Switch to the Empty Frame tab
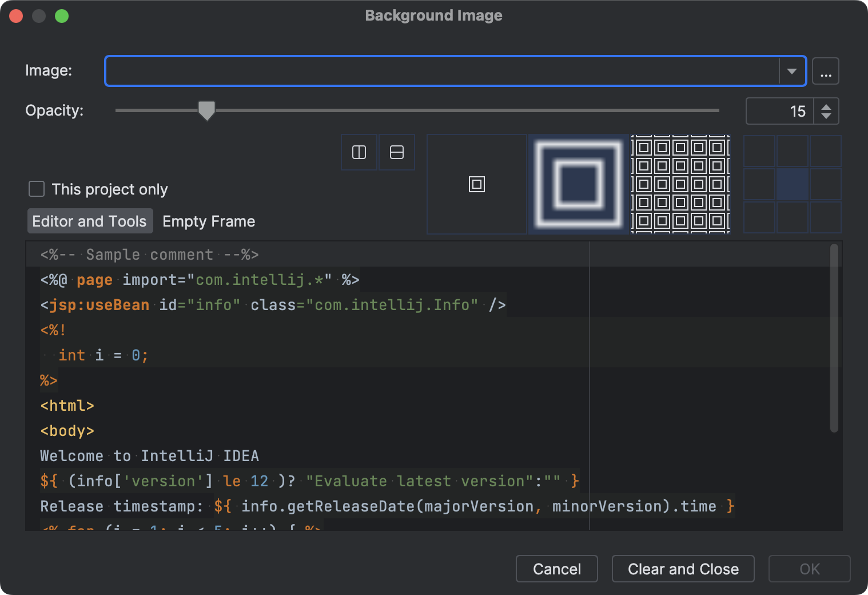The height and width of the screenshot is (595, 868). 209,221
